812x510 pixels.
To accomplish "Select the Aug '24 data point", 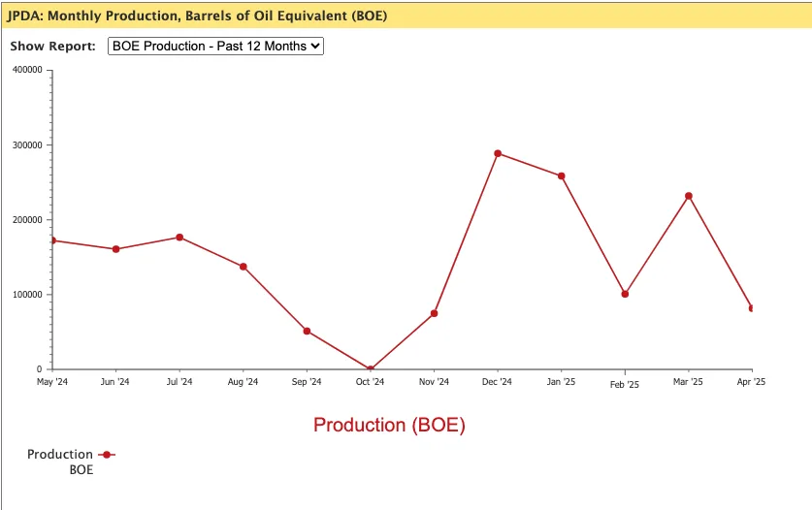I will click(x=244, y=267).
